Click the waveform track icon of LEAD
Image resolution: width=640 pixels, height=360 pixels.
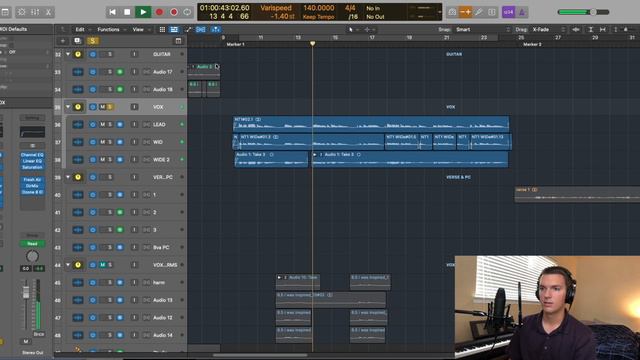pos(78,124)
